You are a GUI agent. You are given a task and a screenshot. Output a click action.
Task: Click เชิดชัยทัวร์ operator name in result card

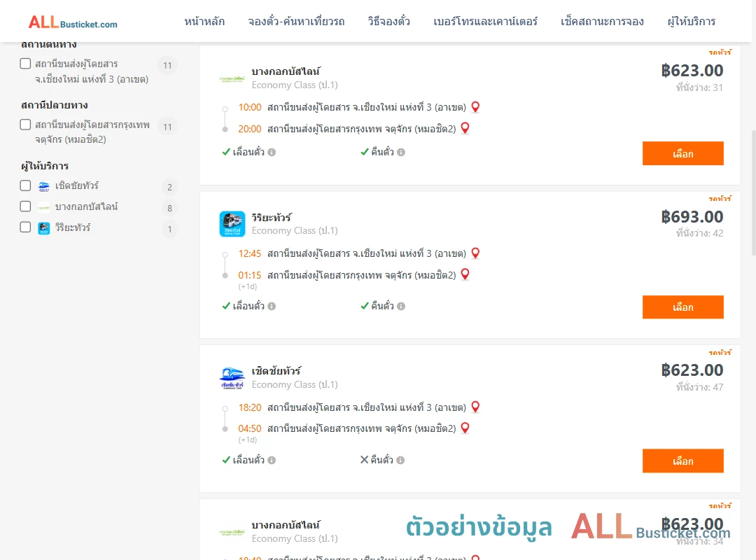click(x=276, y=371)
